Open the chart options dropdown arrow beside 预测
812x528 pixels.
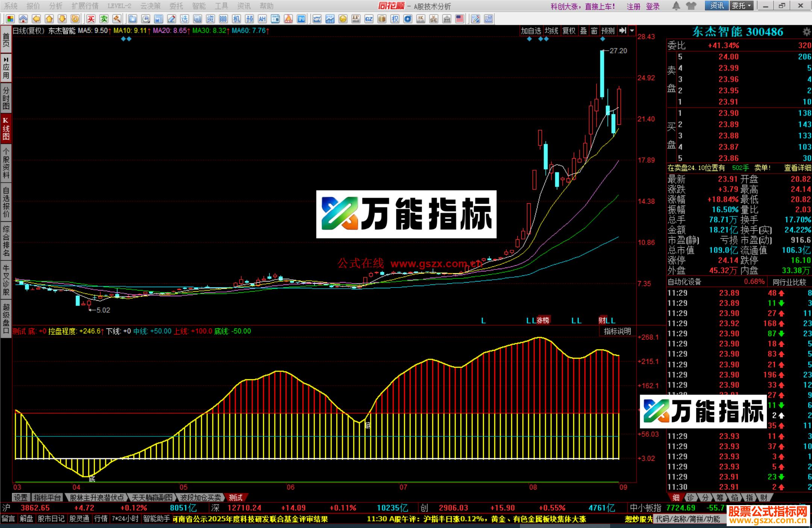pyautogui.click(x=632, y=32)
